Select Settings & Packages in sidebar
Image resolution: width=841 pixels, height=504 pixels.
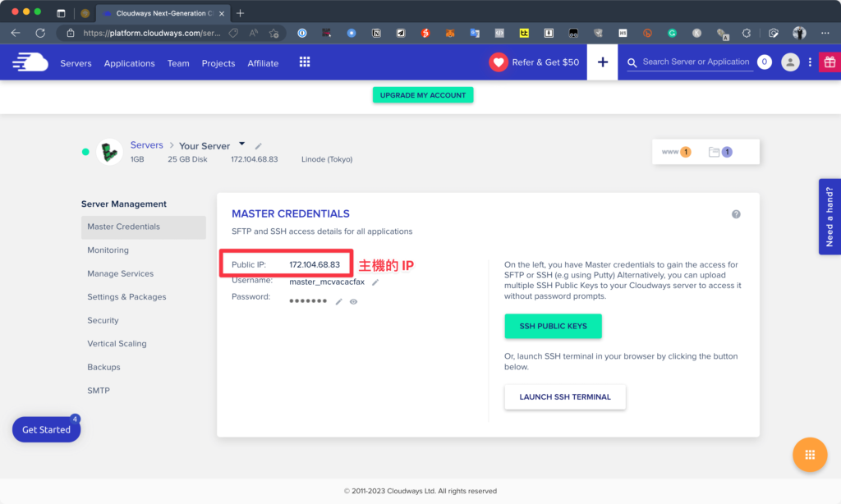coord(126,296)
